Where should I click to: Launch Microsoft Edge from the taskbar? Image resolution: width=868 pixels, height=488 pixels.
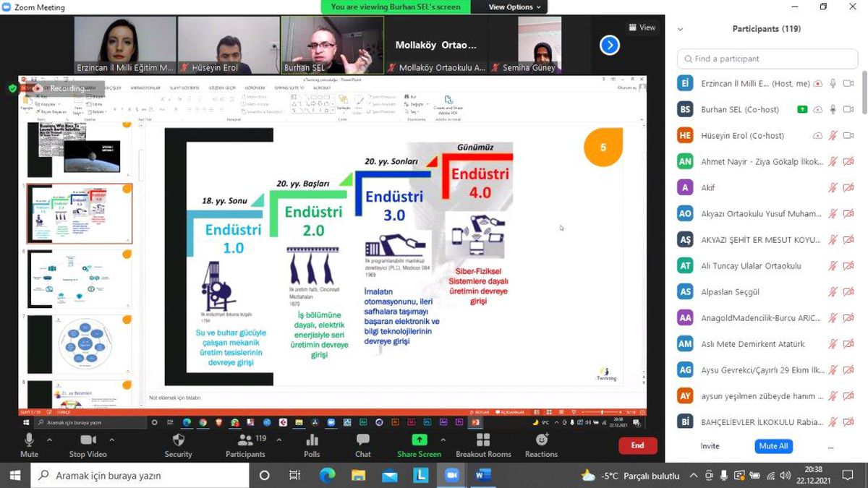pyautogui.click(x=327, y=475)
